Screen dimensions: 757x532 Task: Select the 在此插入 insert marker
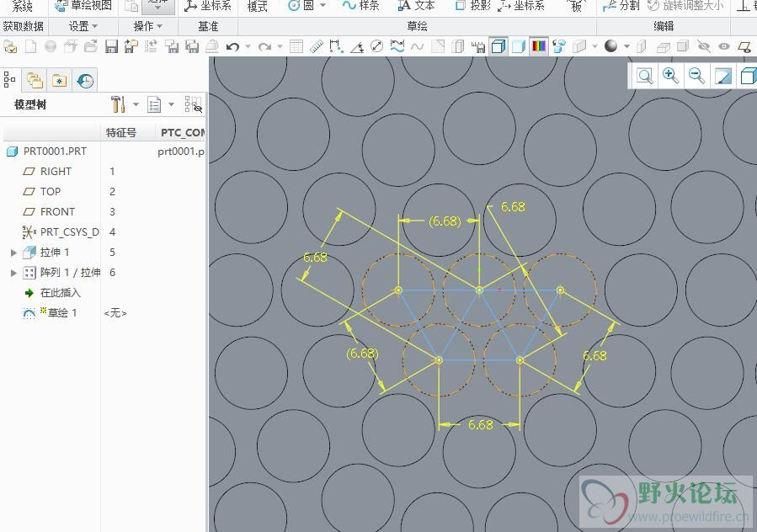pos(61,293)
